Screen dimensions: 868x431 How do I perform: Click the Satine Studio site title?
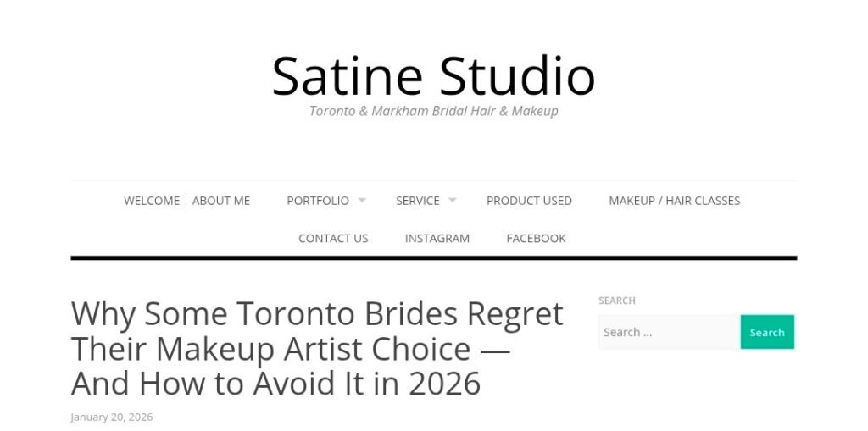433,75
